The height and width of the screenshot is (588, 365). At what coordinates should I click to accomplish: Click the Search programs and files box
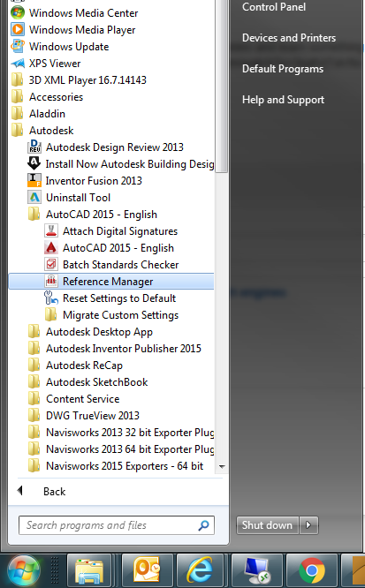[x=117, y=525]
